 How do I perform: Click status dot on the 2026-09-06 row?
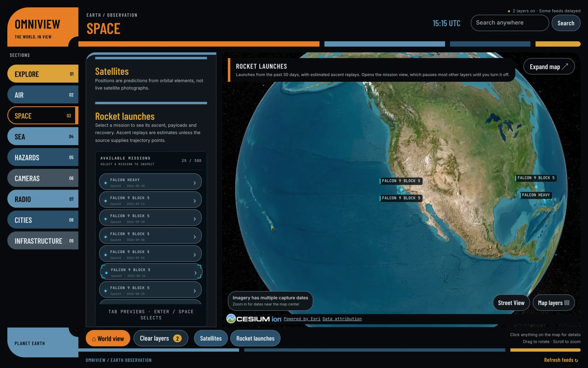coord(106,237)
